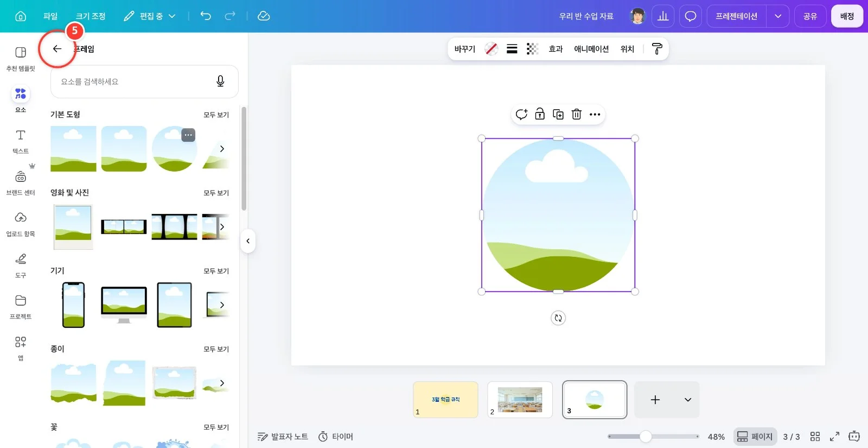The image size is (868, 448).
Task: Open the 도구 sidebar panel
Action: tap(21, 266)
